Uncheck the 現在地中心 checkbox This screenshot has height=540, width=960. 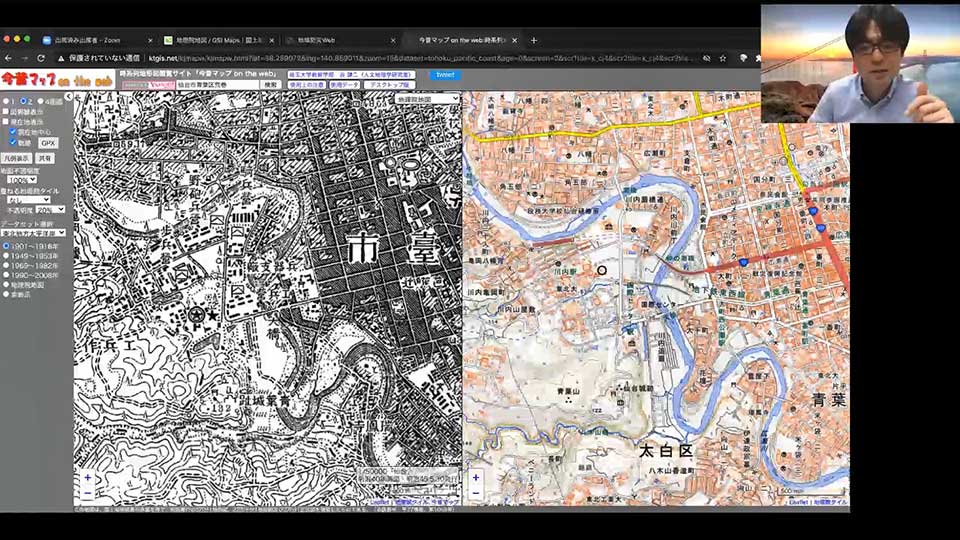click(13, 132)
